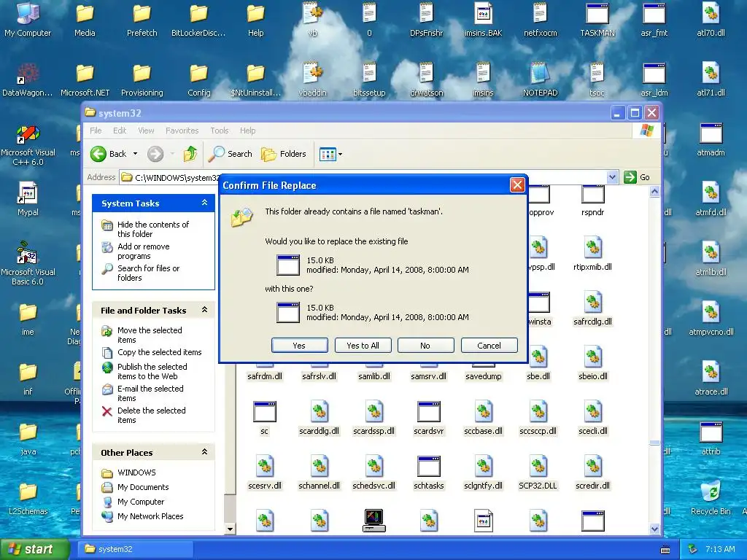Open the Tools menu
747x560 pixels.
219,131
